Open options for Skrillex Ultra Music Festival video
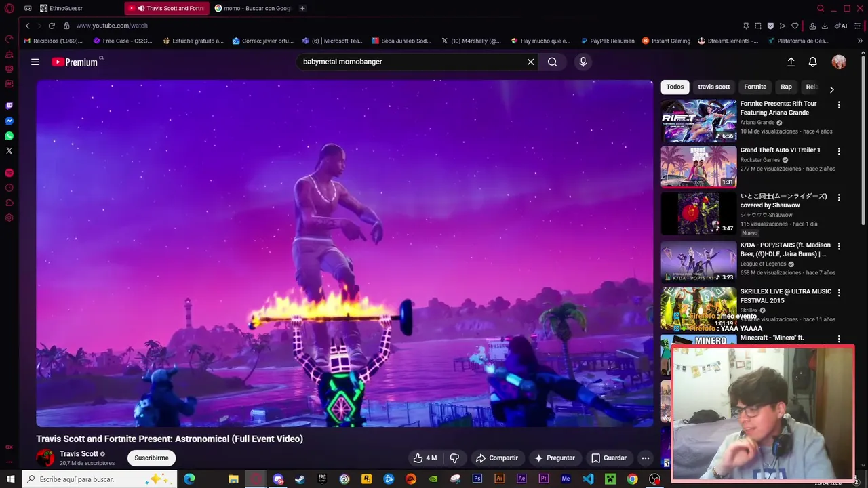The width and height of the screenshot is (868, 488). 839,293
